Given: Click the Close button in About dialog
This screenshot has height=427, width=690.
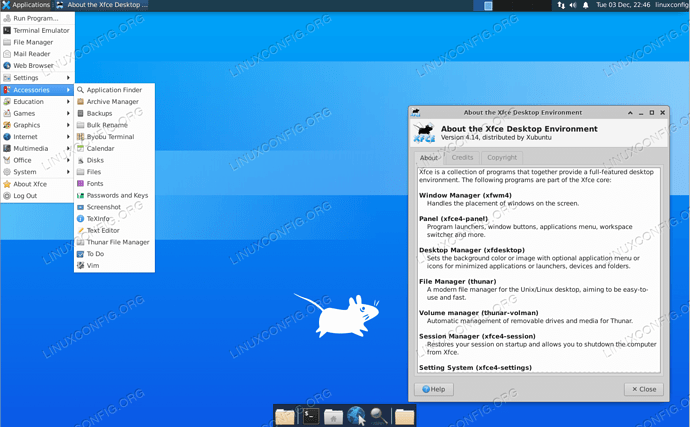Looking at the screenshot, I should (644, 389).
